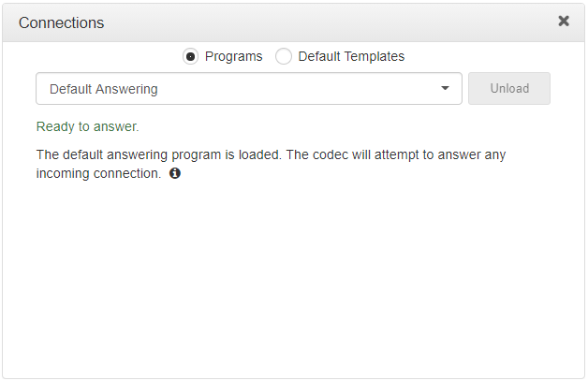Select the Programs radio button

point(191,56)
